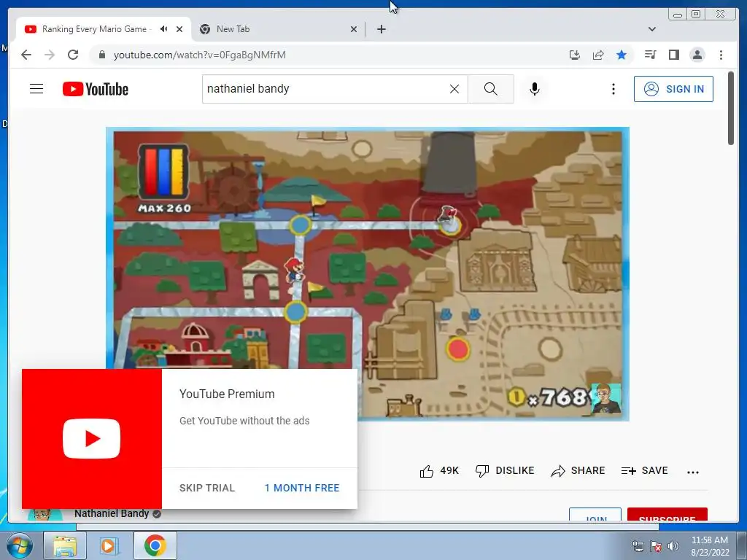Open a new browser tab

pos(381,29)
